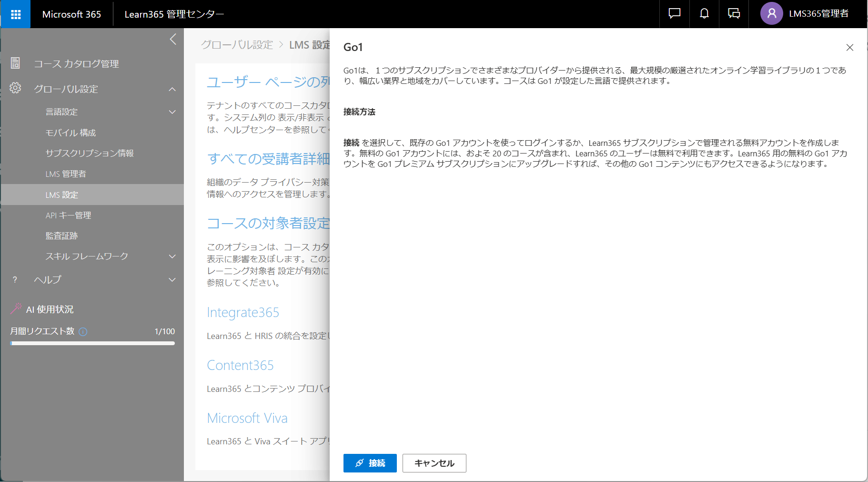Select モバイル構成 in the sidebar
Viewport: 868px width, 482px height.
click(x=71, y=133)
